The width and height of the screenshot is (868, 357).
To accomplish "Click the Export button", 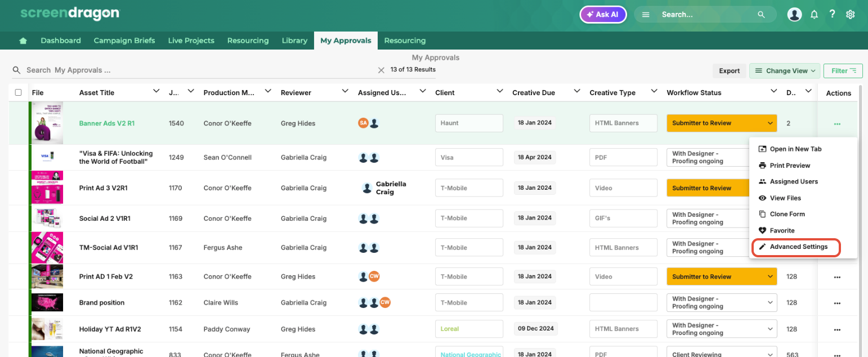I will 729,70.
